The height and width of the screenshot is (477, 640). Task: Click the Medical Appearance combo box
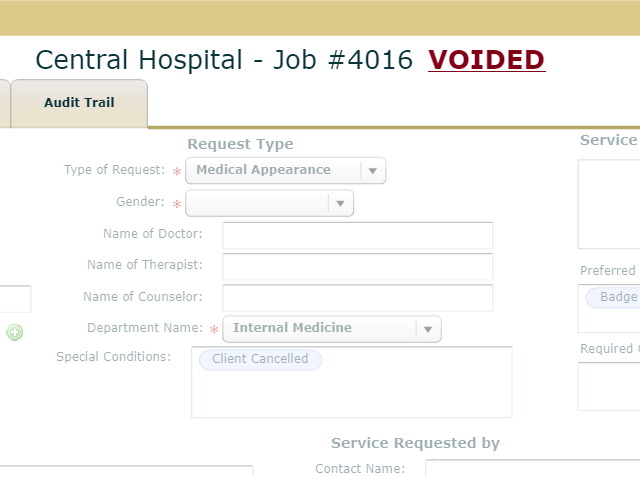pyautogui.click(x=286, y=171)
